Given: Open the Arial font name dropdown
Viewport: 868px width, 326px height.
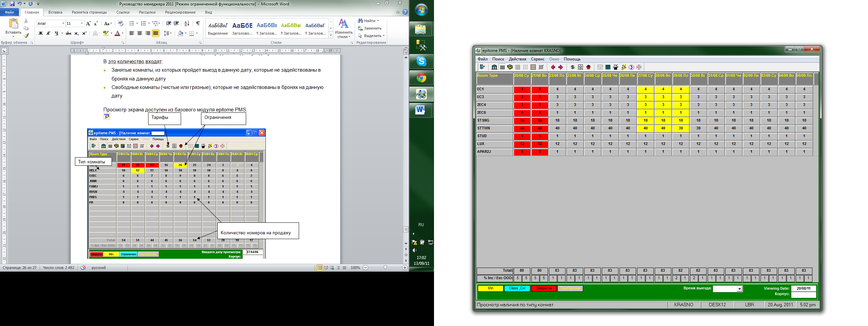Looking at the screenshot, I should point(63,23).
